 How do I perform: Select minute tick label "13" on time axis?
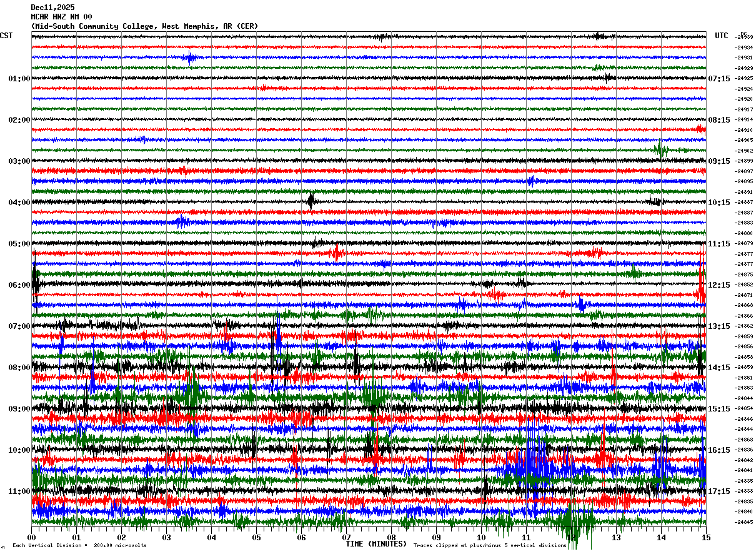point(616,537)
